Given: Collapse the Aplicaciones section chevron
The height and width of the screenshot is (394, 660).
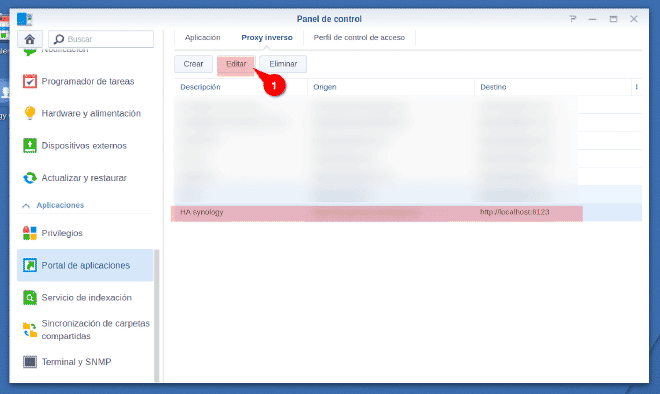Looking at the screenshot, I should point(26,205).
